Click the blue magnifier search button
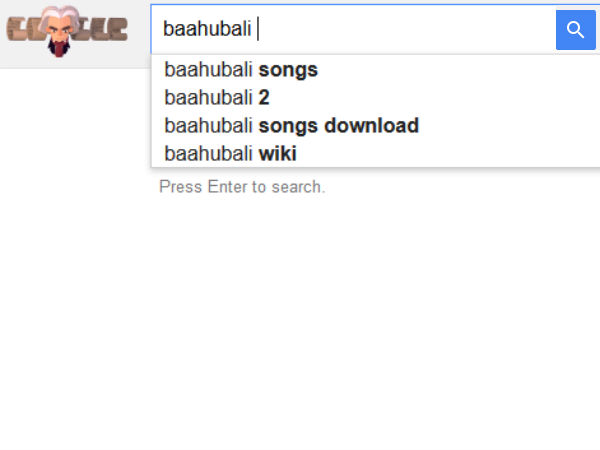Image resolution: width=600 pixels, height=450 pixels. coord(575,30)
